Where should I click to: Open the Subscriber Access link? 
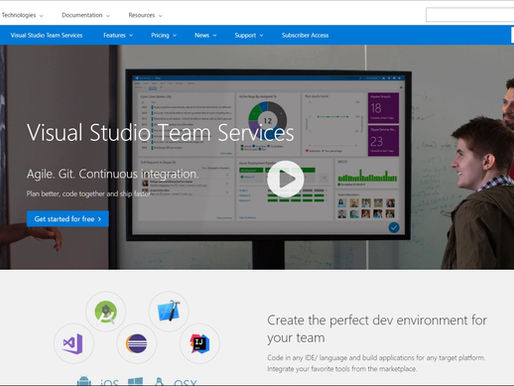(305, 35)
